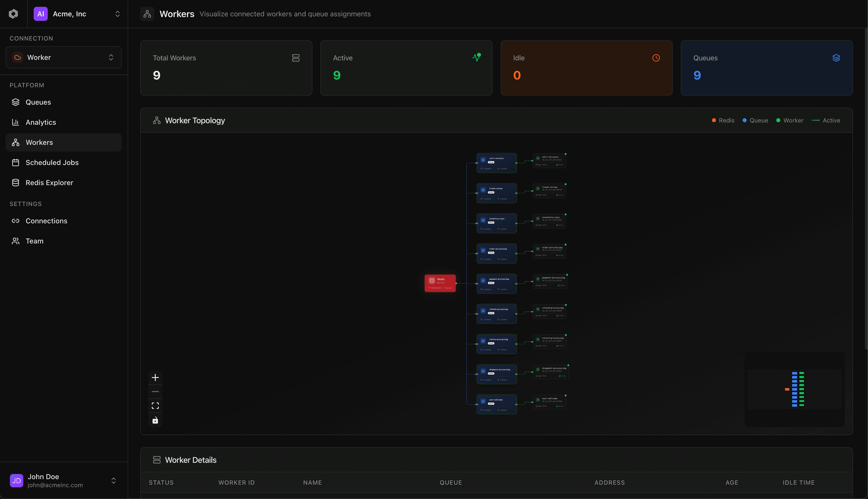Click the Workers topology icon in the sidebar
The height and width of the screenshot is (499, 868).
point(16,142)
